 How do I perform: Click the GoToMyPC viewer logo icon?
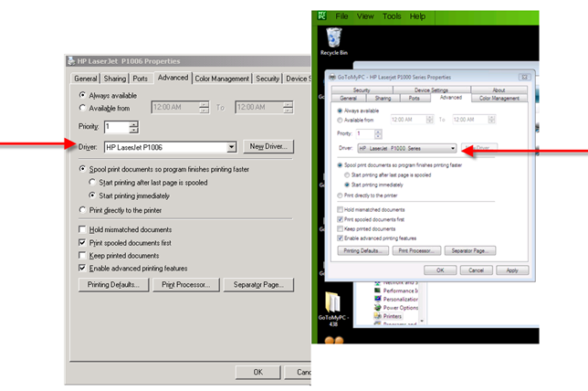tap(321, 16)
